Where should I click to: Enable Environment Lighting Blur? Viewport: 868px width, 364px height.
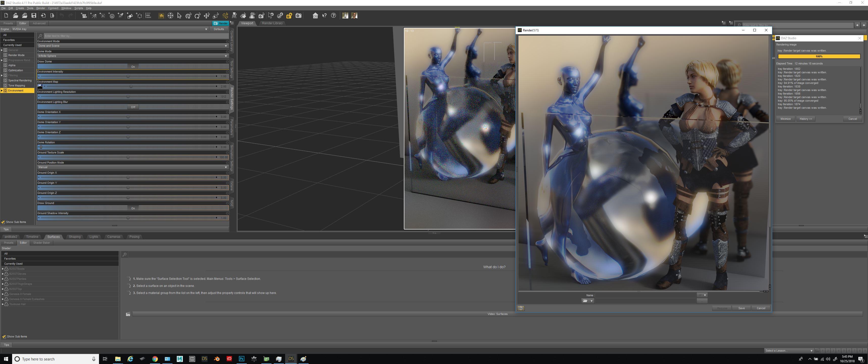click(x=133, y=107)
